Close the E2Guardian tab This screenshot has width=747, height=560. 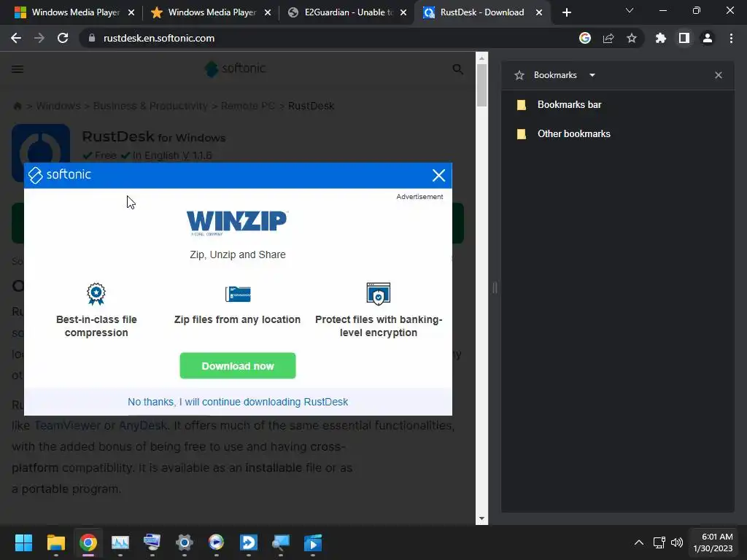(x=403, y=12)
